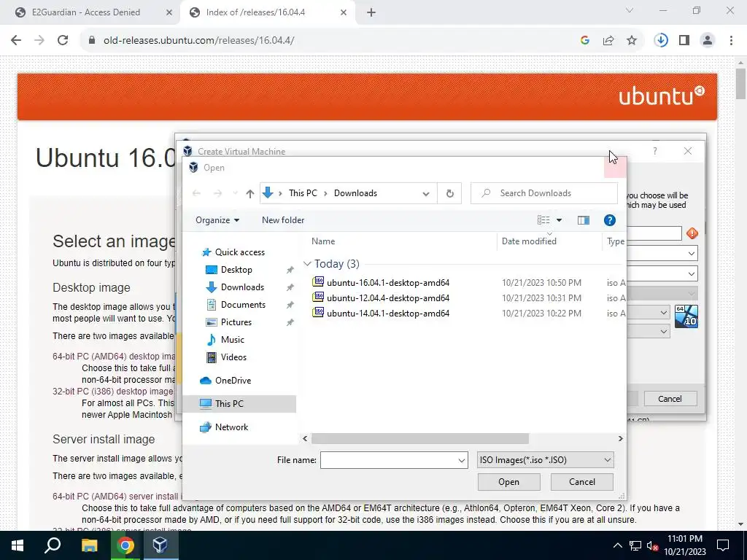Sort by Date modified column
This screenshot has width=747, height=560.
click(x=529, y=241)
